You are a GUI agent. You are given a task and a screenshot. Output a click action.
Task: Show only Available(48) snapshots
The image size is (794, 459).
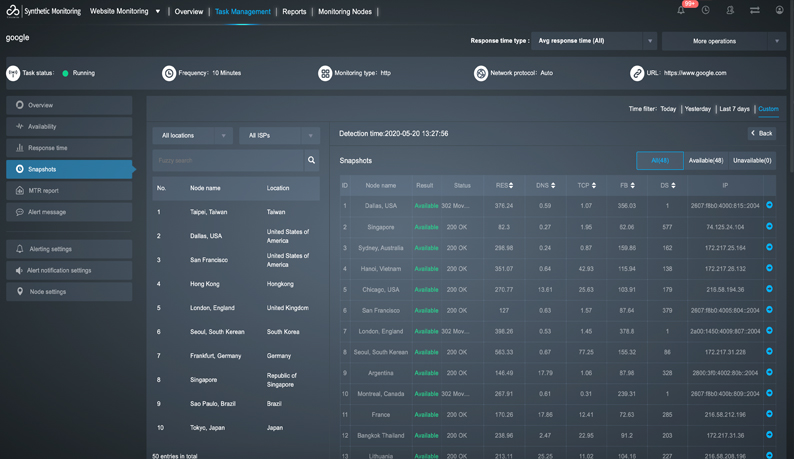[x=706, y=160]
